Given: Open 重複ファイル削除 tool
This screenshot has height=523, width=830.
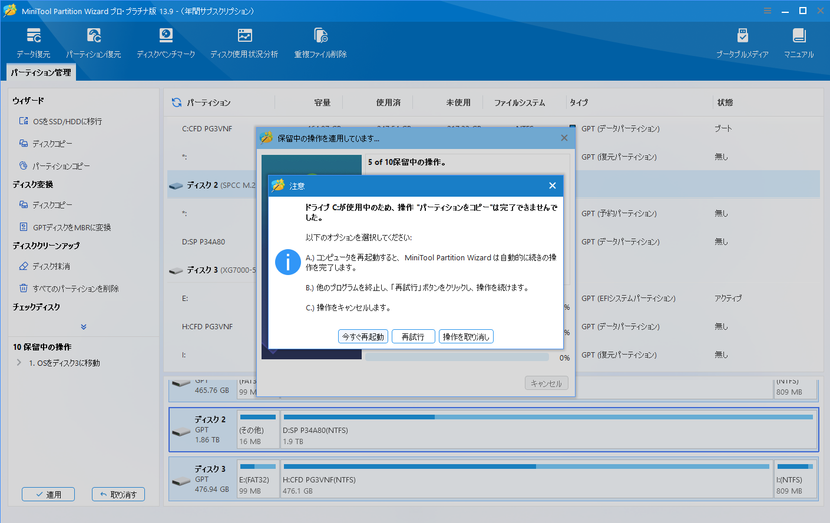Looking at the screenshot, I should (320, 43).
